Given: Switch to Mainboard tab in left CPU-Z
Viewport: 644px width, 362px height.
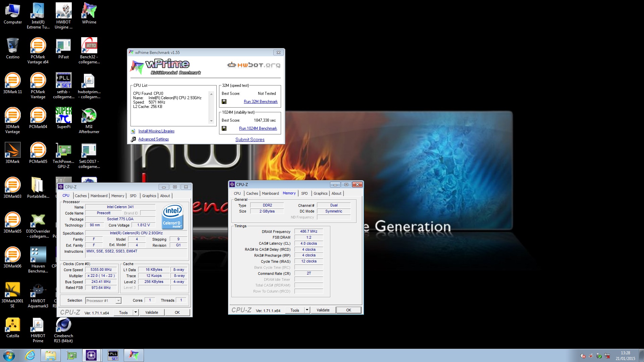Looking at the screenshot, I should point(99,196).
